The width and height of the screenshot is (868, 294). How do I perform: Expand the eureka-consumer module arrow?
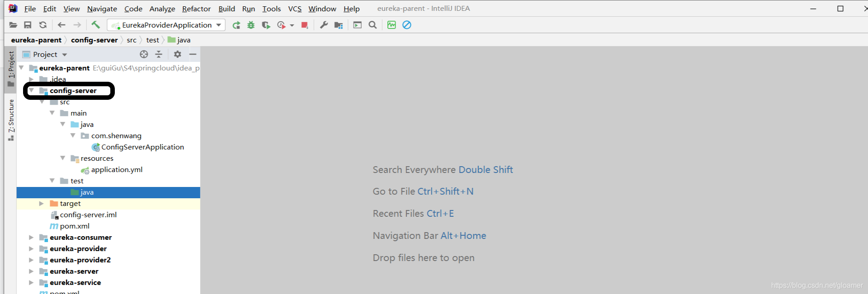[x=31, y=238]
